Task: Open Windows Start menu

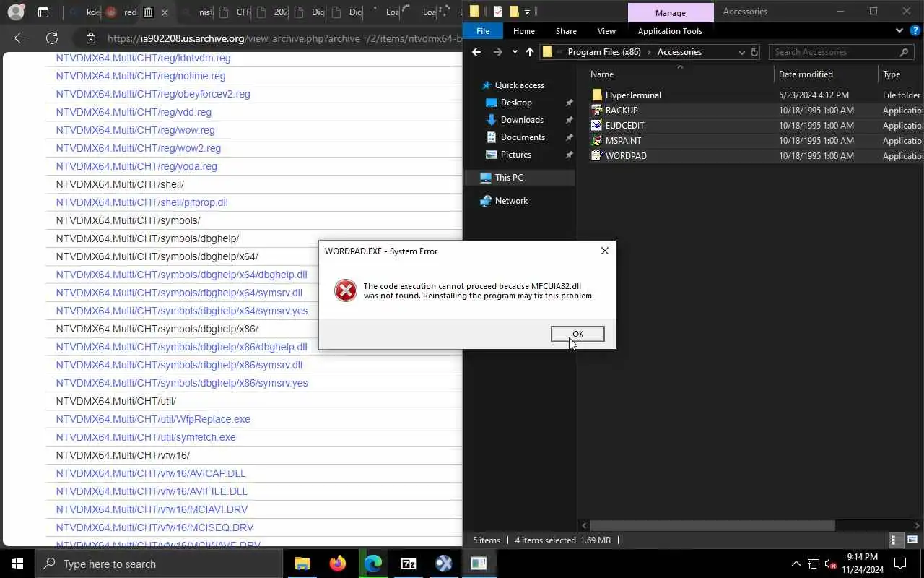Action: click(17, 564)
